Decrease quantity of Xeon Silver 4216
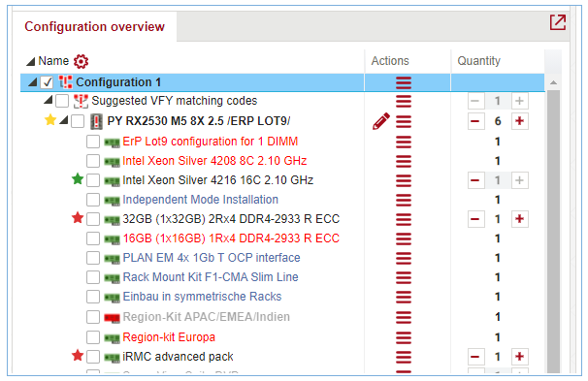588x381 pixels. point(475,180)
